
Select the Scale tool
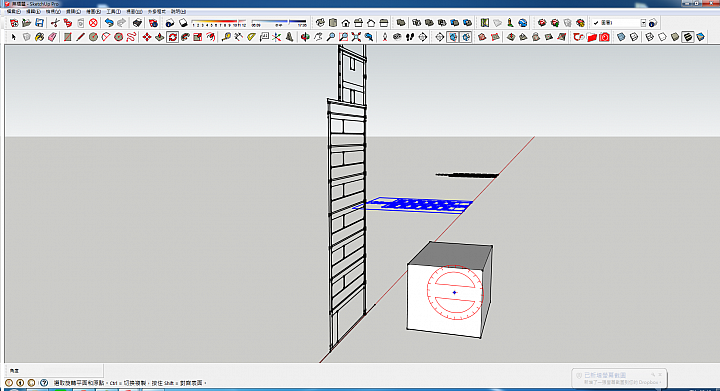198,37
